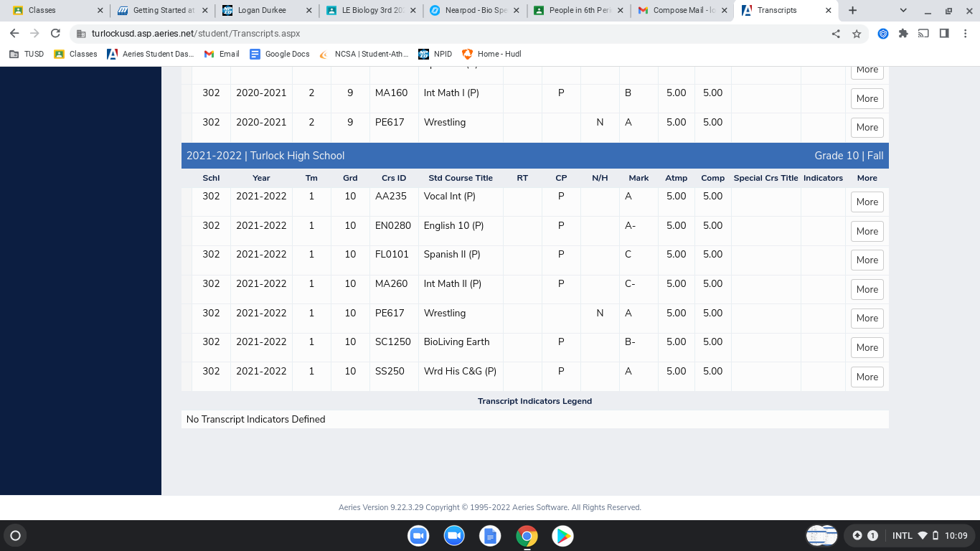Bookmark this page with the star icon
Viewport: 980px width, 551px height.
(x=857, y=34)
